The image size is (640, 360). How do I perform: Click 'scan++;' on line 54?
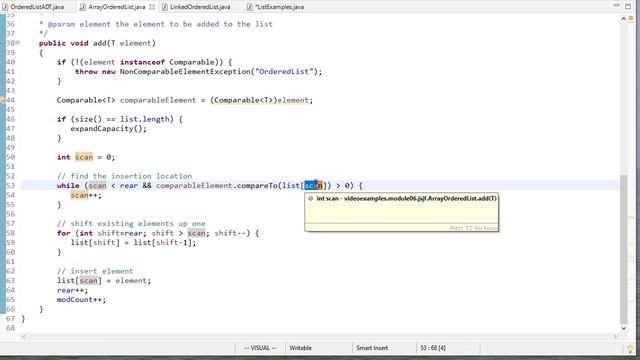click(x=86, y=195)
